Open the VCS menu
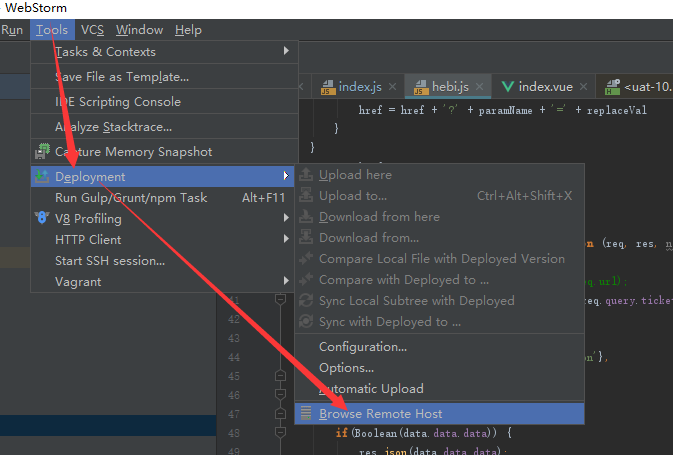 point(92,30)
